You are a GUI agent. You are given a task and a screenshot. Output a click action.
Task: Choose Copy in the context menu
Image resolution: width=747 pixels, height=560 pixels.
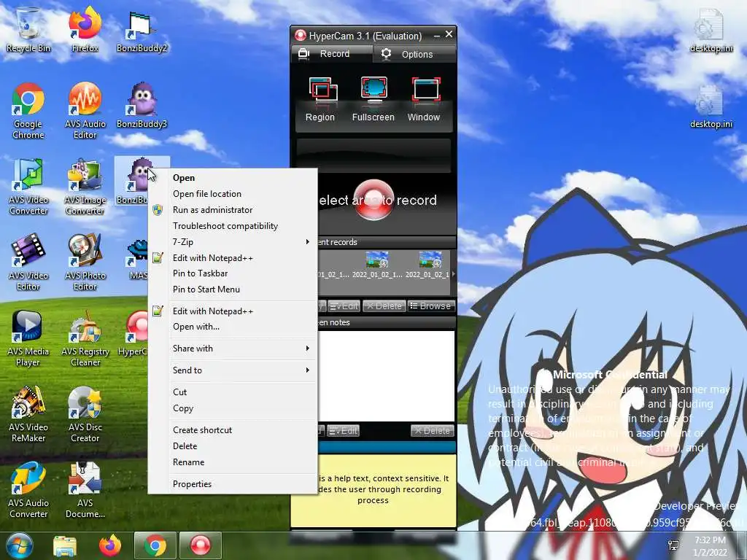pyautogui.click(x=233, y=408)
